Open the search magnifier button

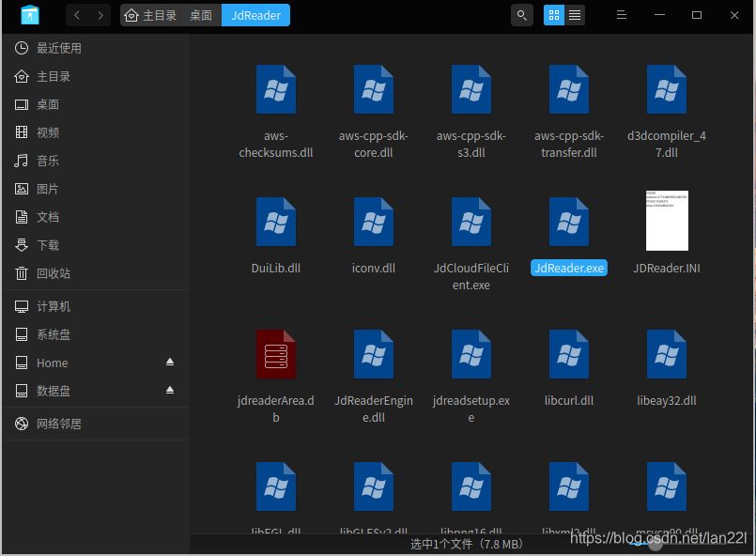[x=521, y=15]
